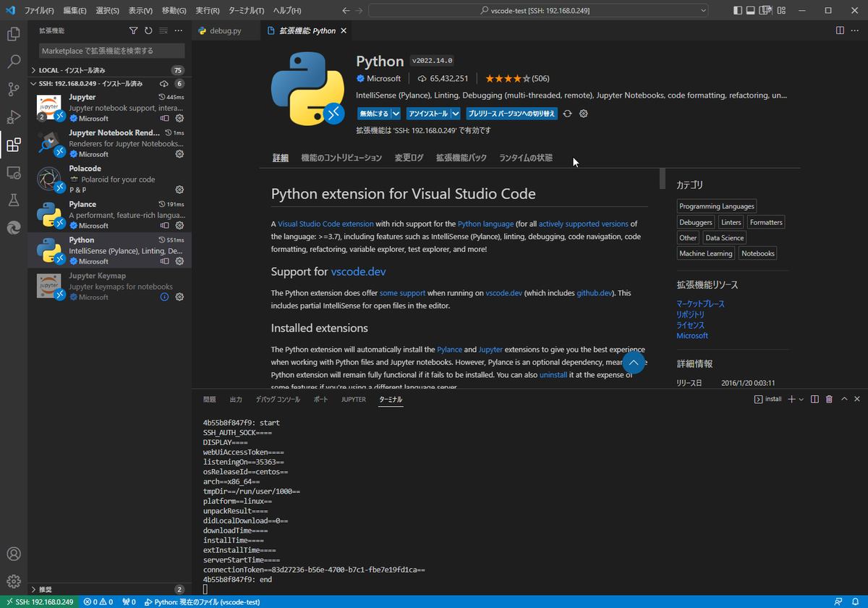Go back with navigation arrow
Image resolution: width=868 pixels, height=608 pixels.
pyautogui.click(x=344, y=10)
